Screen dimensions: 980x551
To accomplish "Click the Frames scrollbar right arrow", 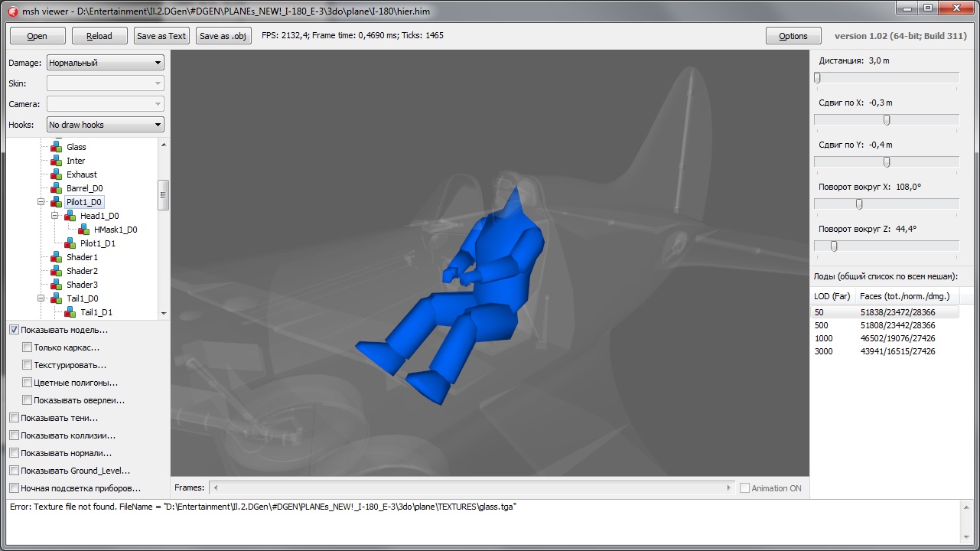I will coord(728,487).
